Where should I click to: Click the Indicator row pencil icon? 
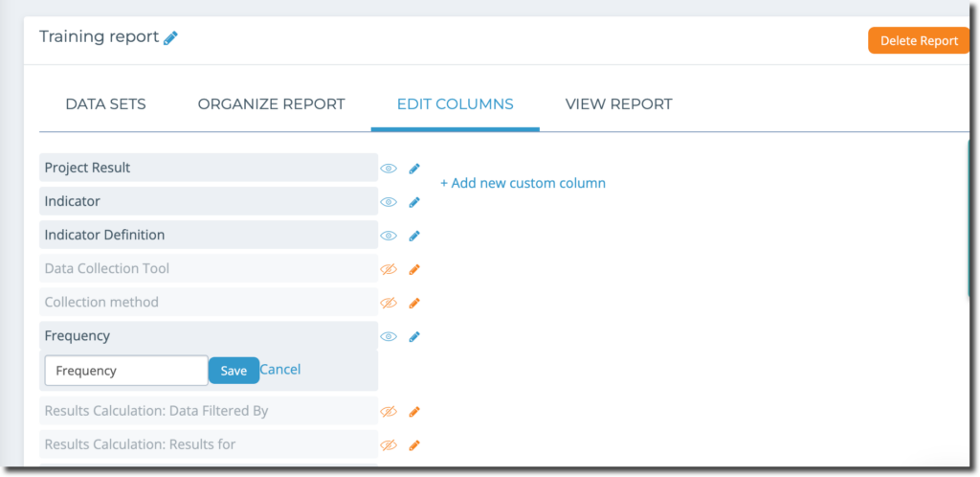point(414,202)
